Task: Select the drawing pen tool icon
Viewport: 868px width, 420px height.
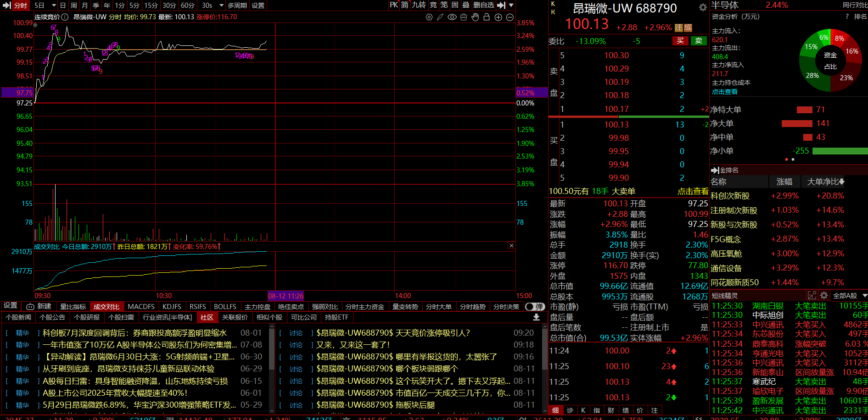Action: click(440, 17)
